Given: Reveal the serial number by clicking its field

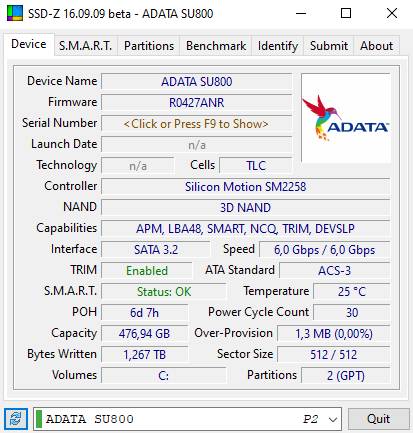Looking at the screenshot, I should 196,124.
